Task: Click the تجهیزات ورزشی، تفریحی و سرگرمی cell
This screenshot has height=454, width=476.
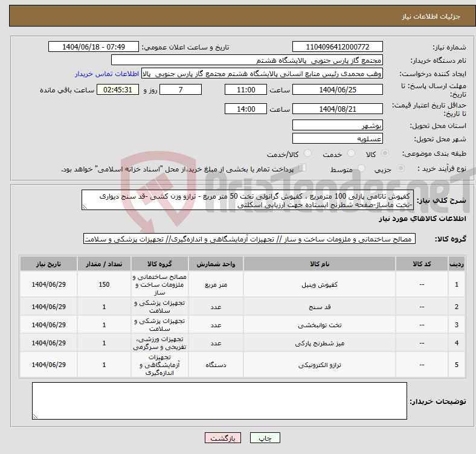Action: (x=159, y=343)
